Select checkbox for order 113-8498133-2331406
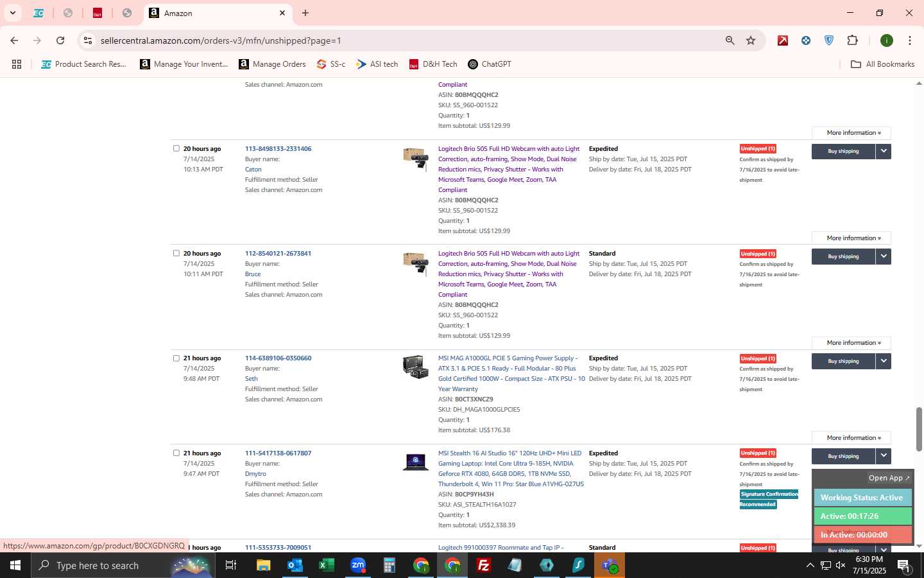The width and height of the screenshot is (924, 578). pyautogui.click(x=176, y=148)
